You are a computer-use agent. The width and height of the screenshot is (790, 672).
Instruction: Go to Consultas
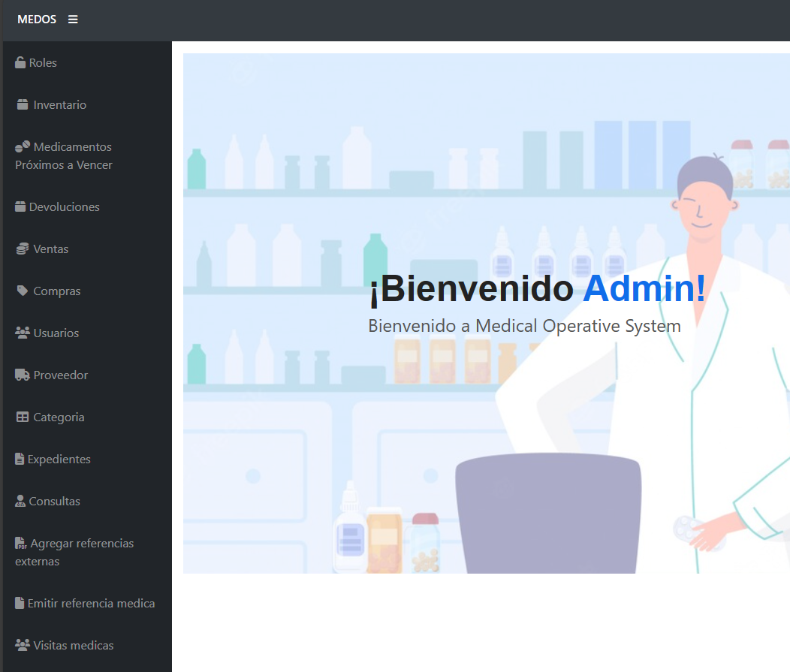[x=54, y=502]
